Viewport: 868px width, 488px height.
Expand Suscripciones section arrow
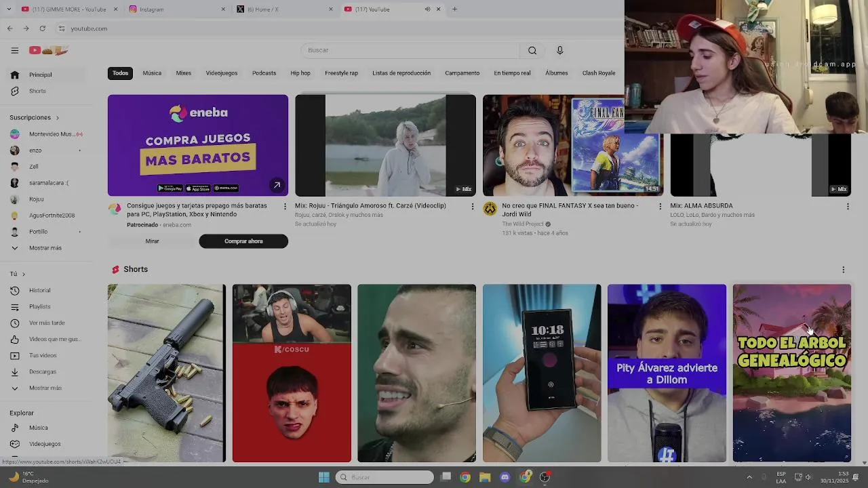(x=57, y=118)
